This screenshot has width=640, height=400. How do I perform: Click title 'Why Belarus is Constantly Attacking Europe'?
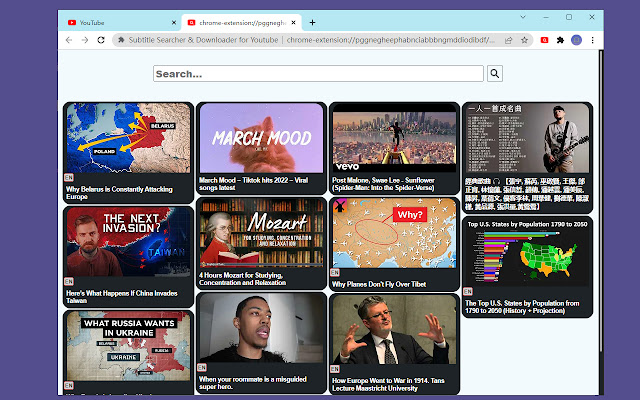119,193
